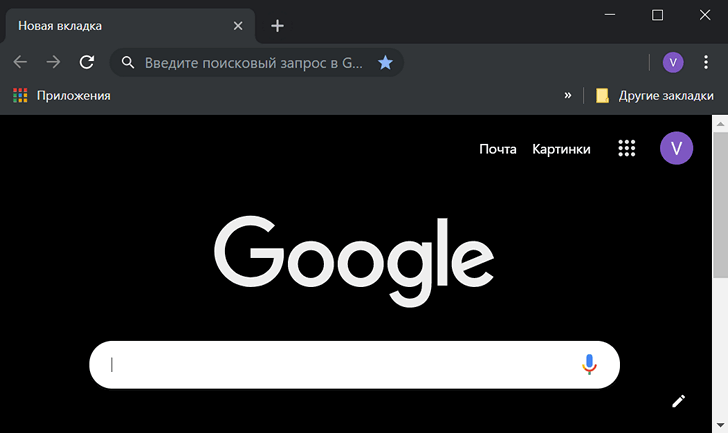Open the Картинки link

561,149
